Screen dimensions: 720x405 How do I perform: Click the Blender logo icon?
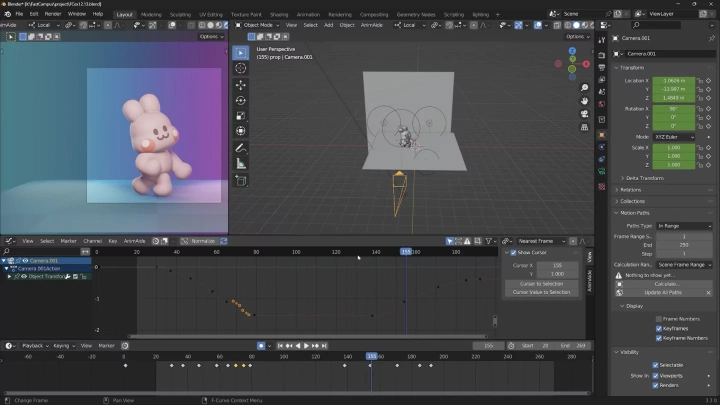coord(7,14)
